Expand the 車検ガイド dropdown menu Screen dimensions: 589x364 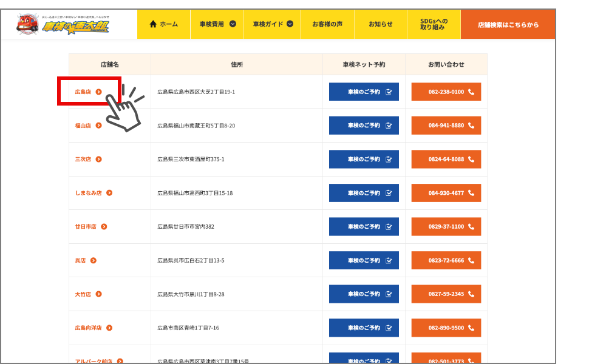pyautogui.click(x=273, y=24)
